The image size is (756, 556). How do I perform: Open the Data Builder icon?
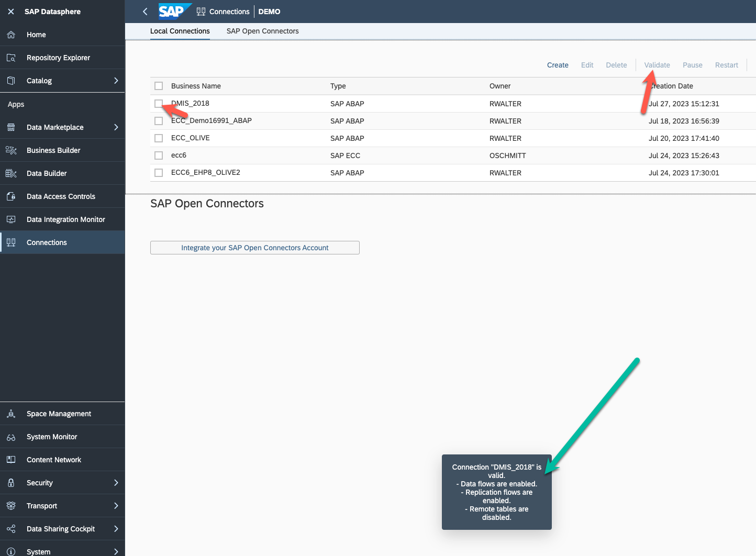pyautogui.click(x=11, y=173)
